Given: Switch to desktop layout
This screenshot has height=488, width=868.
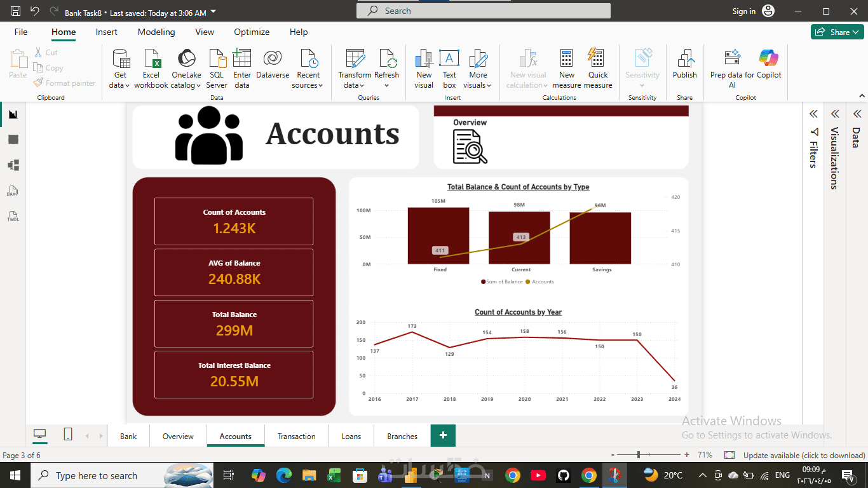Looking at the screenshot, I should [40, 434].
